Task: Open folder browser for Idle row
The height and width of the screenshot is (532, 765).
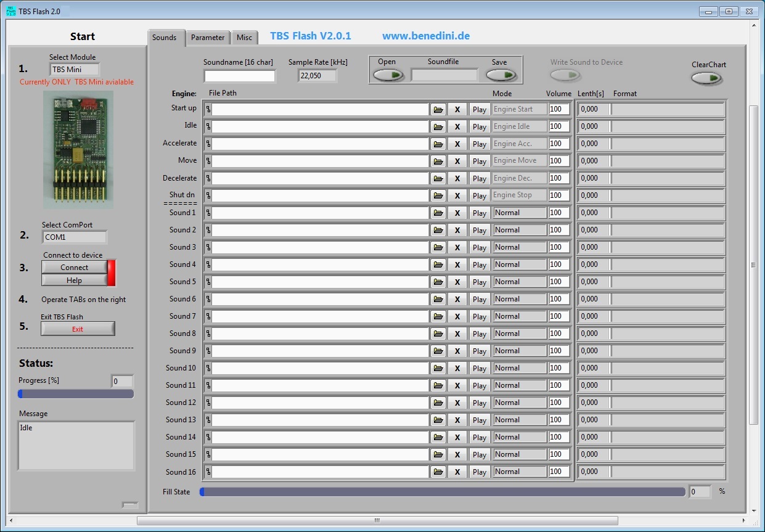Action: point(438,126)
